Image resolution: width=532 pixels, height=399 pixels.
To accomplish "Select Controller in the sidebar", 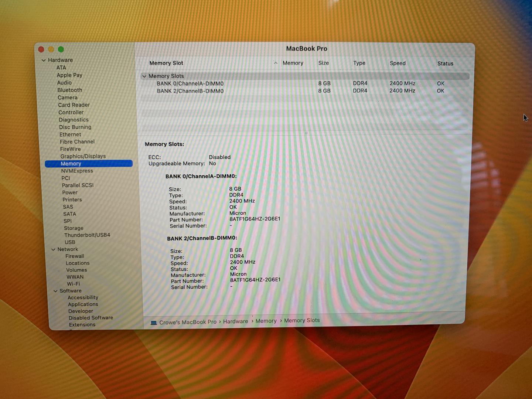I will click(x=71, y=112).
